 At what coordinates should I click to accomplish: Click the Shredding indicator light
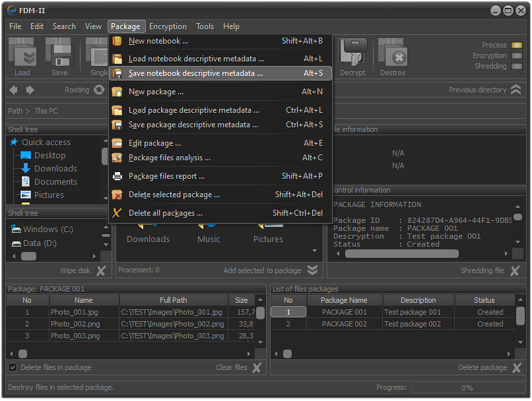(517, 66)
